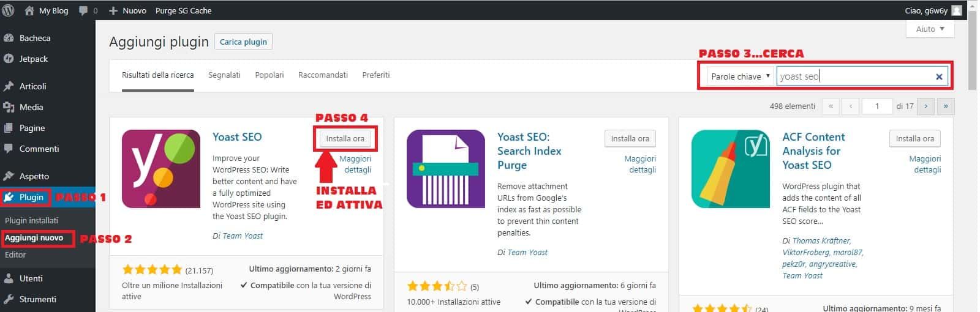
Task: Open ACF Content Analysis for Yoast SEO title
Action: (x=813, y=151)
